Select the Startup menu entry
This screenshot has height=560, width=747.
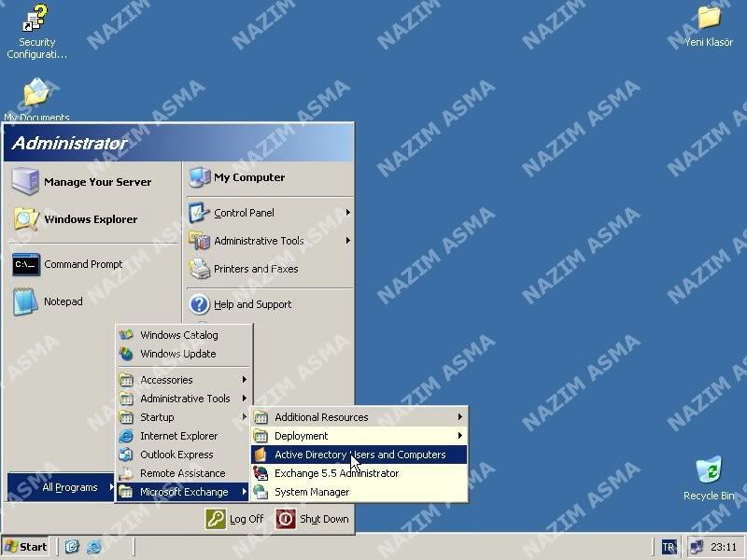point(183,417)
